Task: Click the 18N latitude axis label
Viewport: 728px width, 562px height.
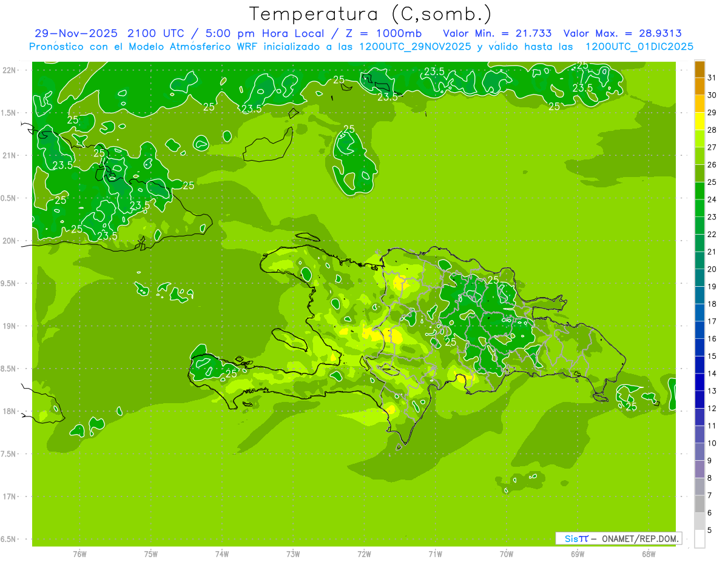Action: [x=10, y=411]
